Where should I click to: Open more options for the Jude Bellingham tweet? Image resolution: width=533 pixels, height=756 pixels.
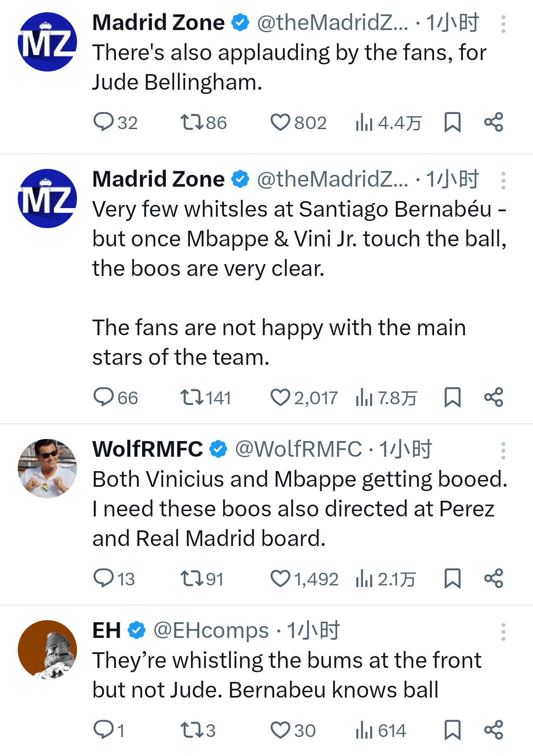click(503, 24)
